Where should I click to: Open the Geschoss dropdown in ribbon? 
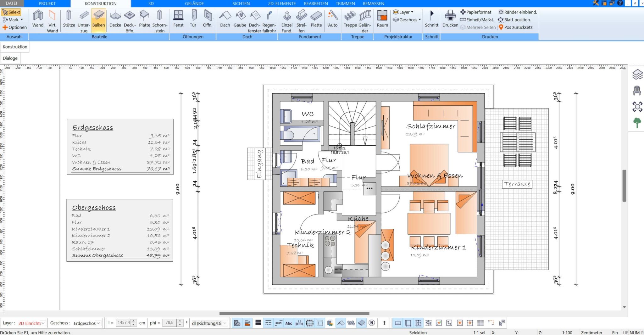pos(407,20)
